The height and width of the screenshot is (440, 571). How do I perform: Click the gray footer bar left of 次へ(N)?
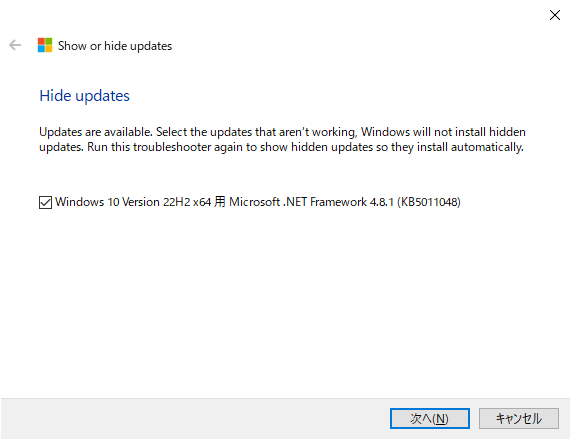click(195, 419)
